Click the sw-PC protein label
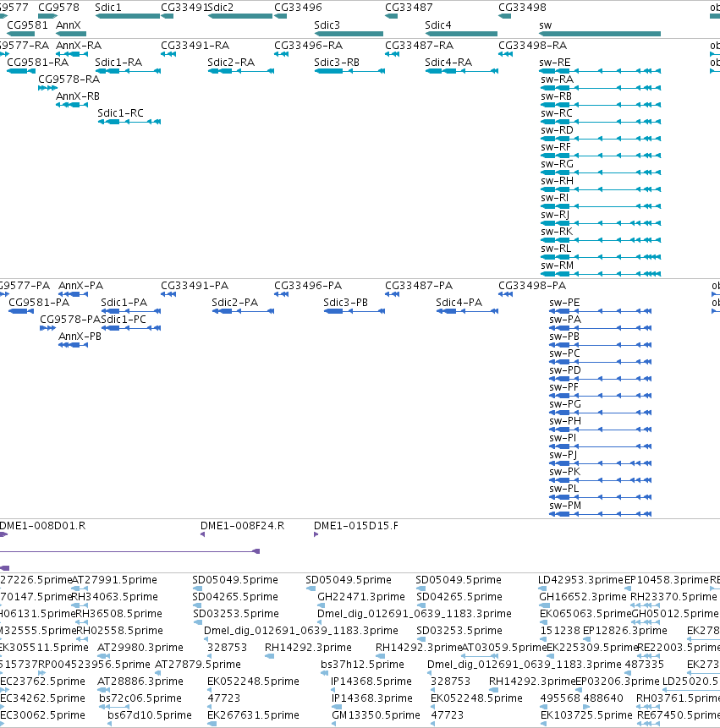Screen dimensions: 720x728 click(564, 353)
